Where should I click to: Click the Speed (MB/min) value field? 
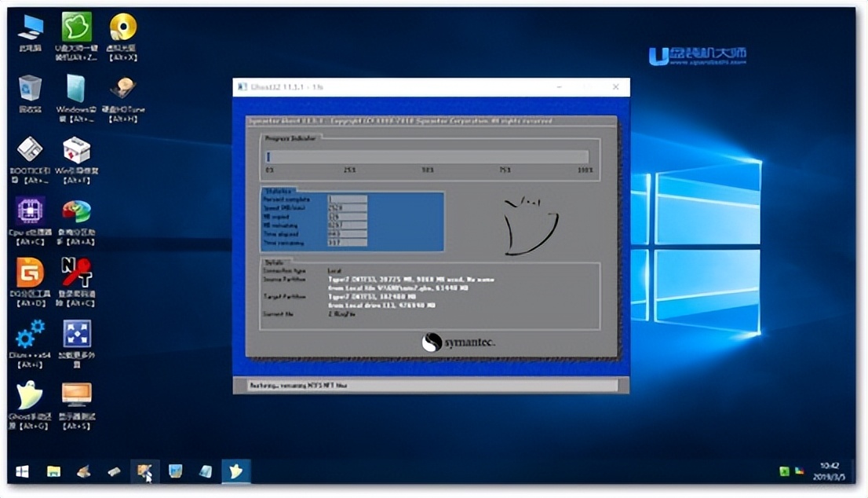(347, 207)
